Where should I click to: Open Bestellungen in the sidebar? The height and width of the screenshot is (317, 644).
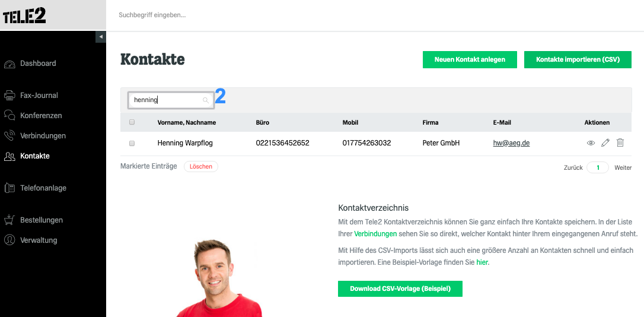tap(42, 220)
